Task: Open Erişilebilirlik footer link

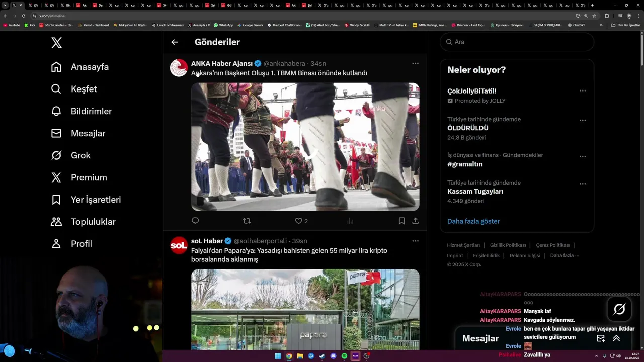Action: click(x=487, y=256)
